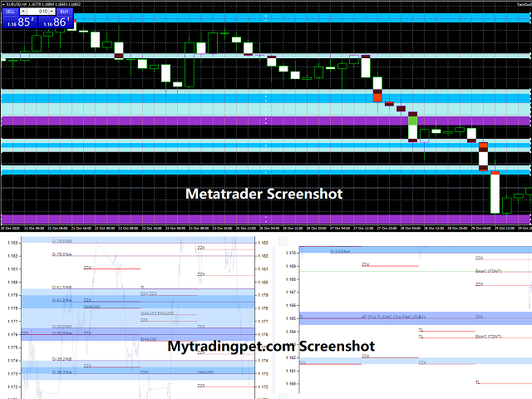Click the 1.16 85 sell price tile
Screen dimensions: 532x399
tap(20, 22)
